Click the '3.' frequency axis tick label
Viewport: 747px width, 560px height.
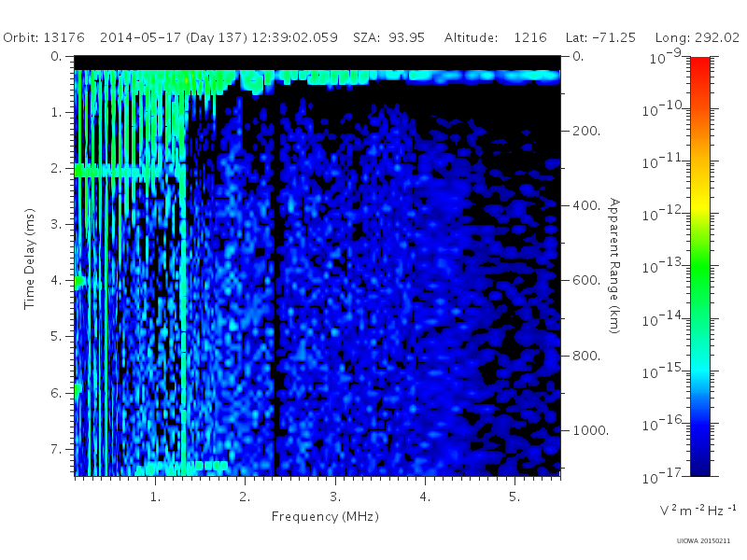coord(335,497)
